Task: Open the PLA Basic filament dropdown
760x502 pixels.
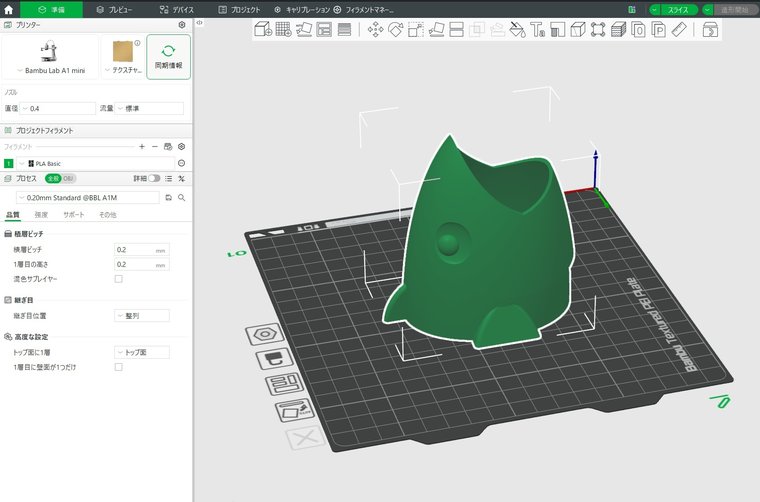Action: 95,163
